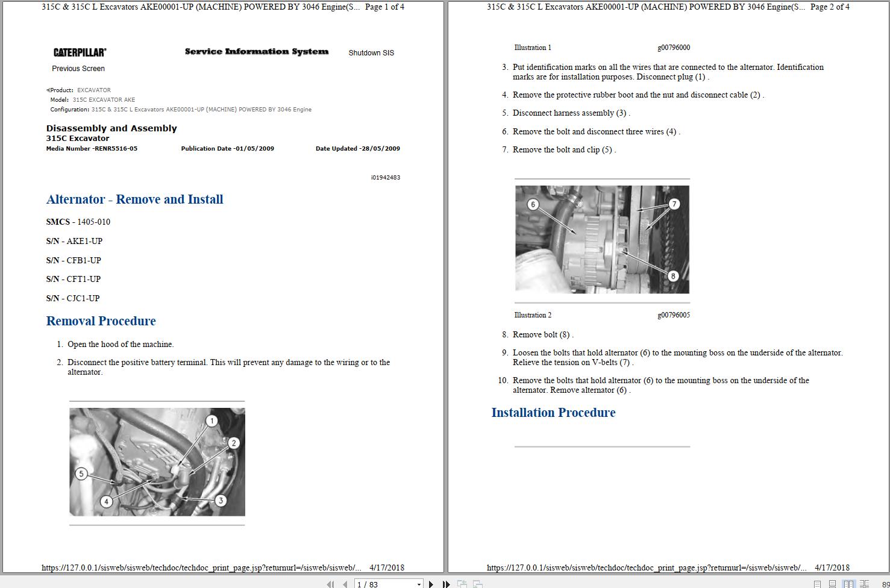Click the go to previous view icon
Screen dimensions: 890x588
(463, 584)
